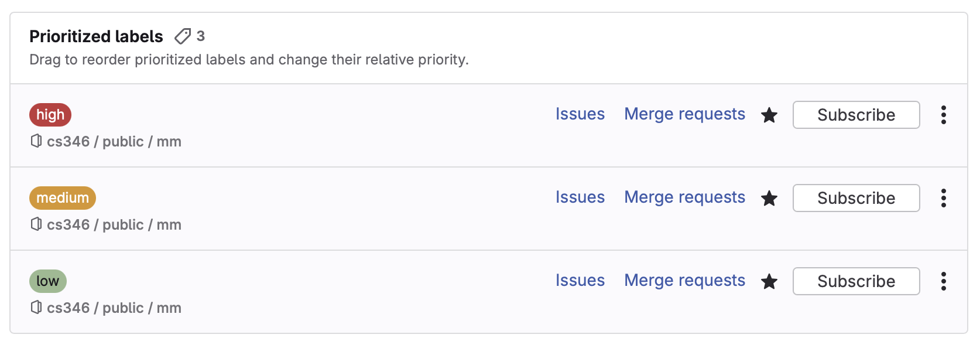Viewport: 980px width, 348px height.
Task: Remove priority star from high label
Action: coord(769,115)
